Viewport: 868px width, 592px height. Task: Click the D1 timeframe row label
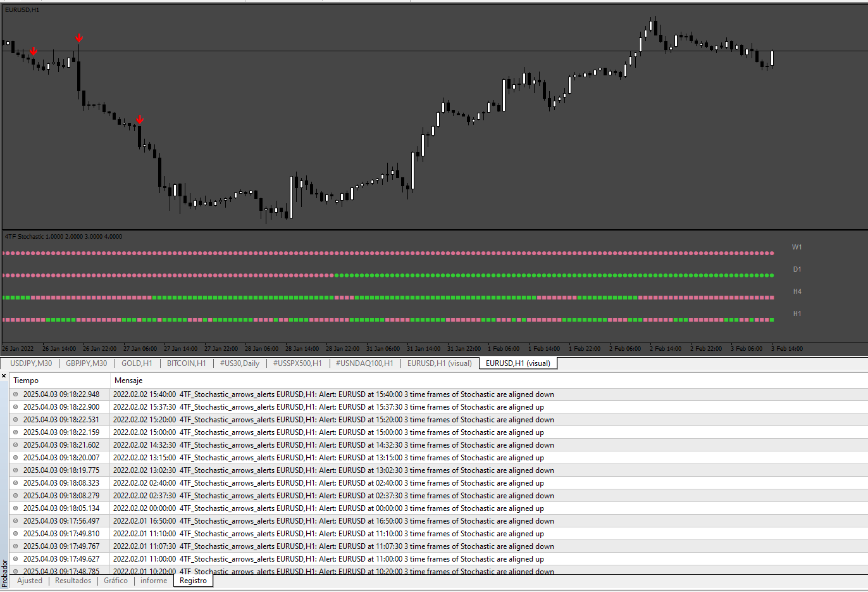coord(797,270)
